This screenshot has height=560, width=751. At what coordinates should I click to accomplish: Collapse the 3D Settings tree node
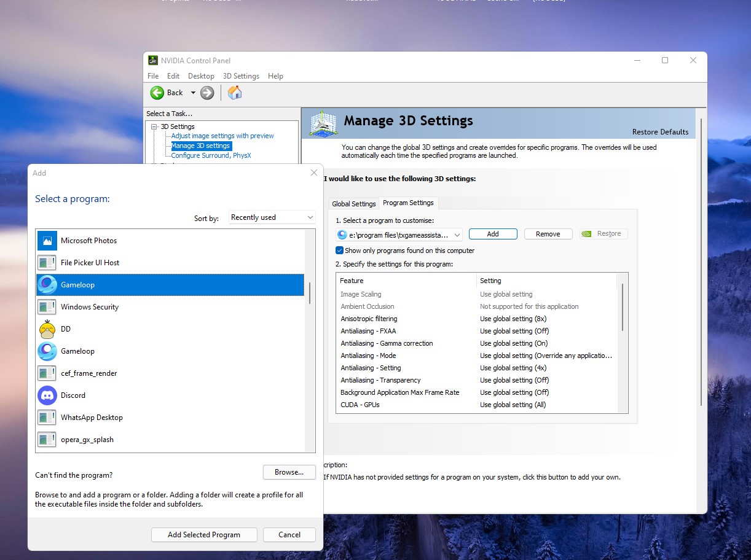154,126
